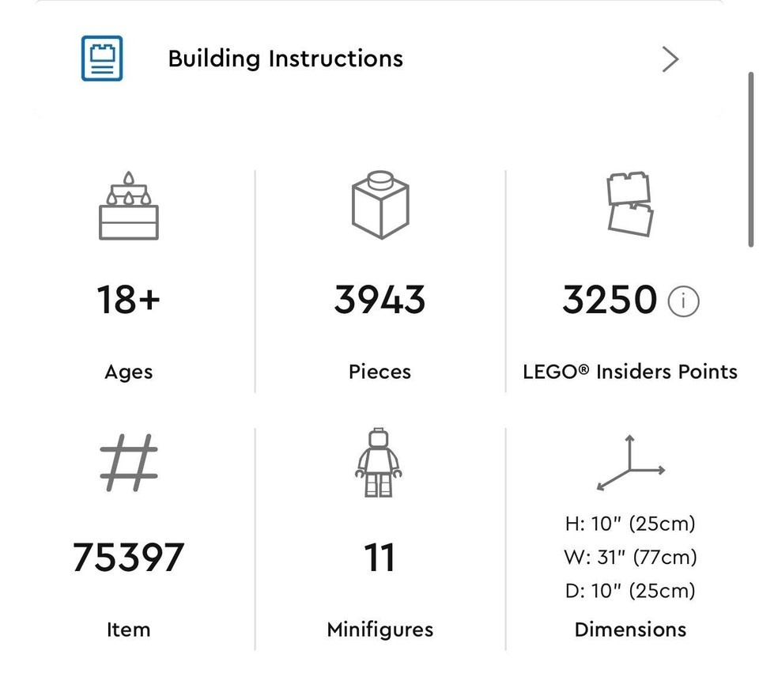This screenshot has width=759, height=700.
Task: Click the blue Building Instructions icon
Action: click(102, 59)
